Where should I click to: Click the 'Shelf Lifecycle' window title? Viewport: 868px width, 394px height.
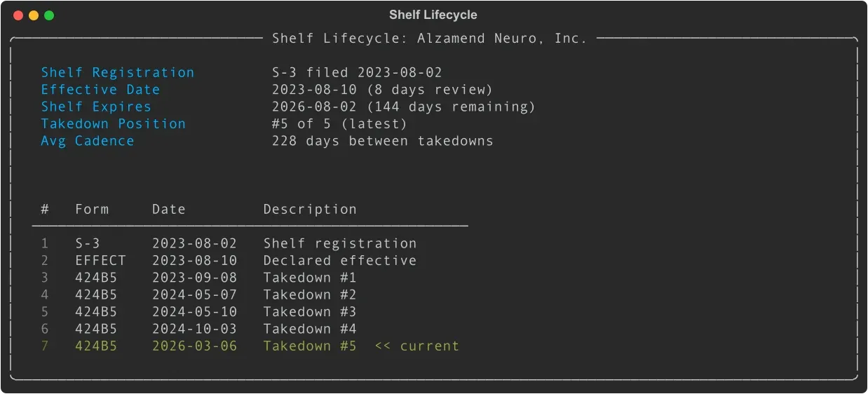click(433, 15)
